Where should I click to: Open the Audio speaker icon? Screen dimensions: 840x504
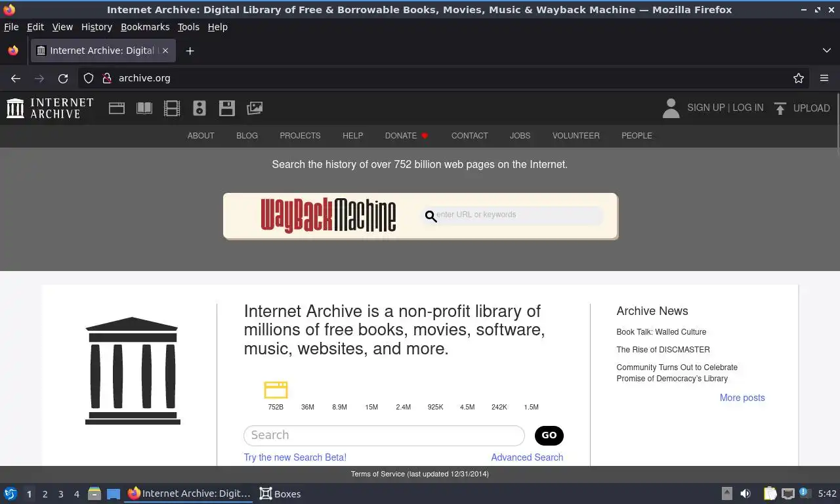coord(199,108)
